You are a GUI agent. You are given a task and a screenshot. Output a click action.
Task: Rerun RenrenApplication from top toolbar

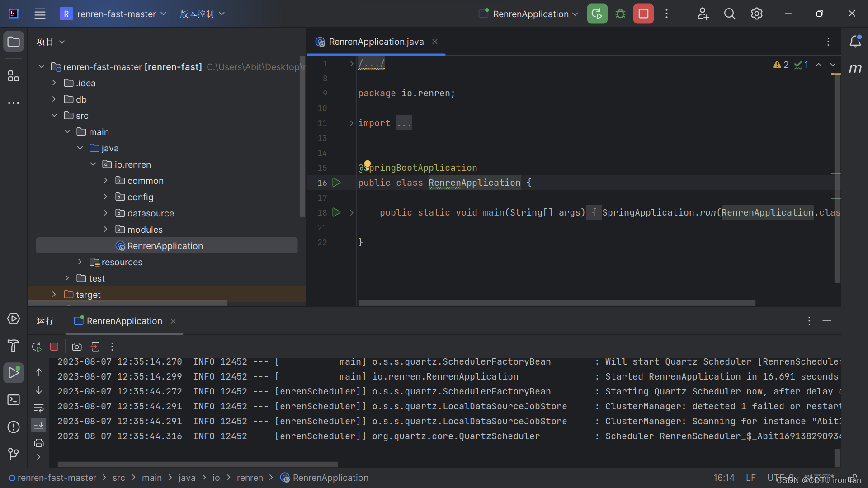click(x=597, y=14)
